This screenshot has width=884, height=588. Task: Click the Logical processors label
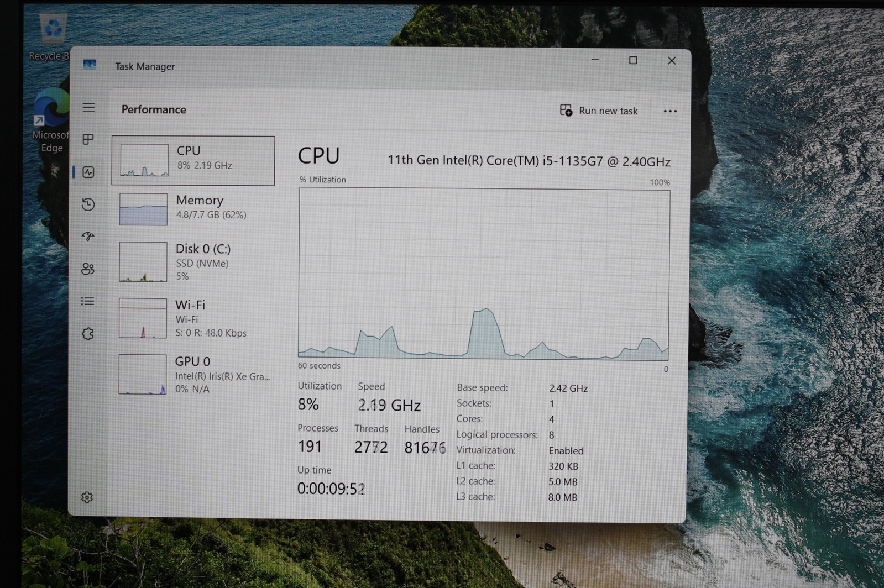click(x=496, y=435)
